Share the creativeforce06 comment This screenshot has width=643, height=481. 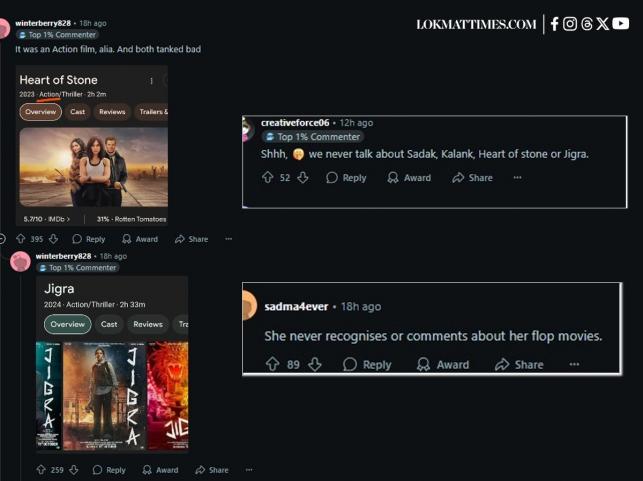point(472,178)
